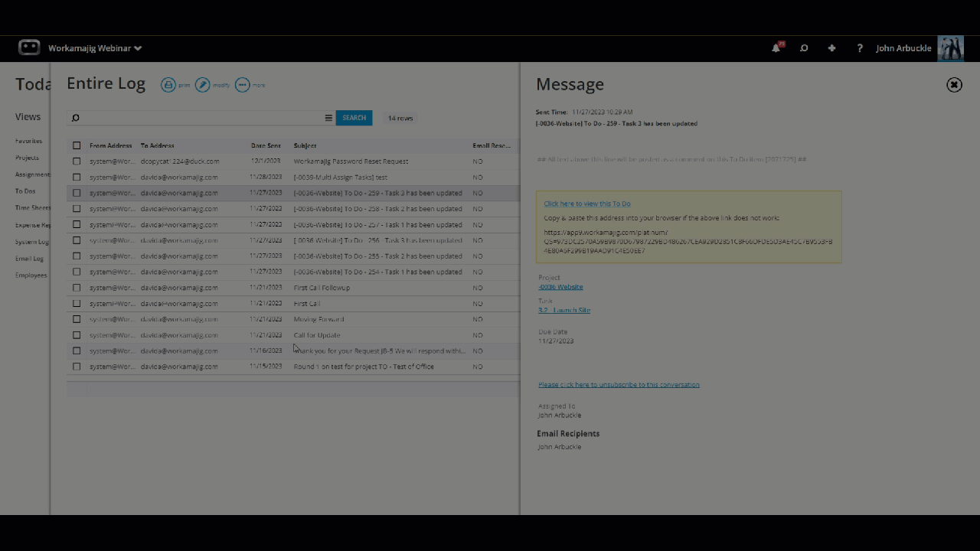
Task: Click dcopycat1224@duck.com address cell
Action: (180, 161)
